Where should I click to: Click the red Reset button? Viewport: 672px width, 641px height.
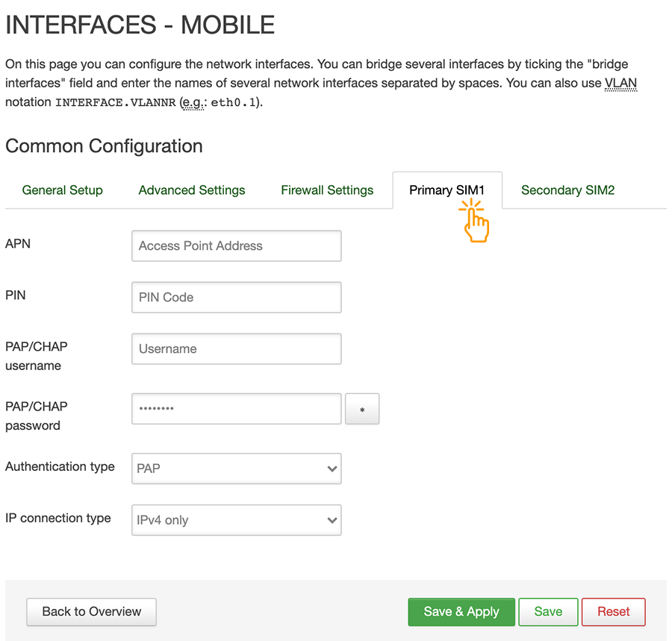pos(613,611)
